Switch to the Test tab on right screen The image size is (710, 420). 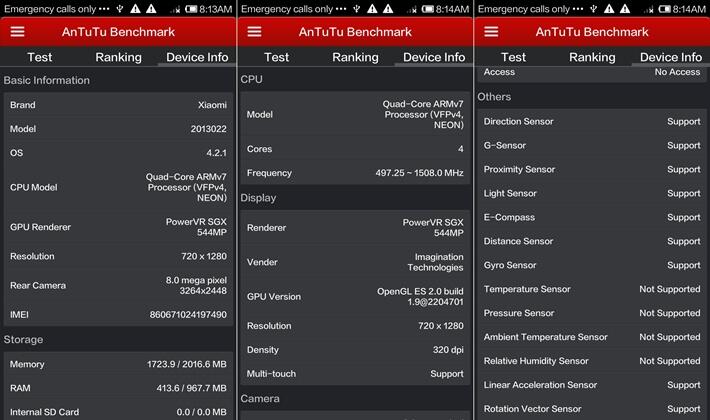(x=513, y=57)
